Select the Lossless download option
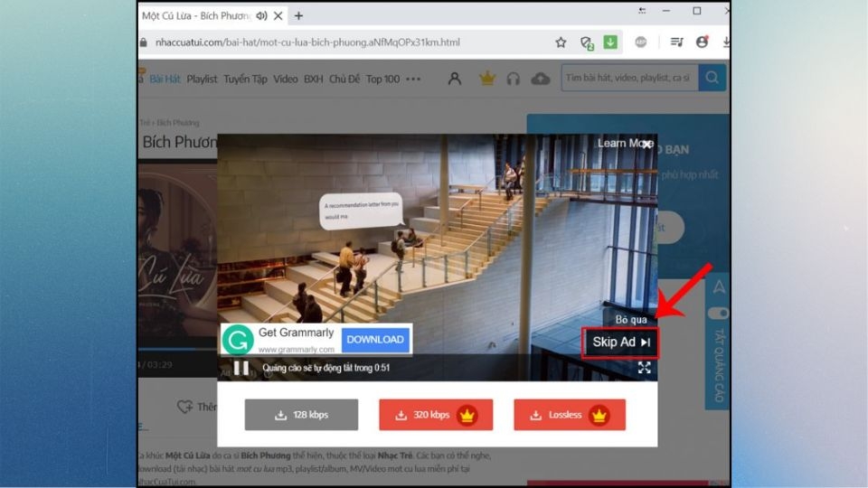Screen dimensions: 868x488 [569, 415]
